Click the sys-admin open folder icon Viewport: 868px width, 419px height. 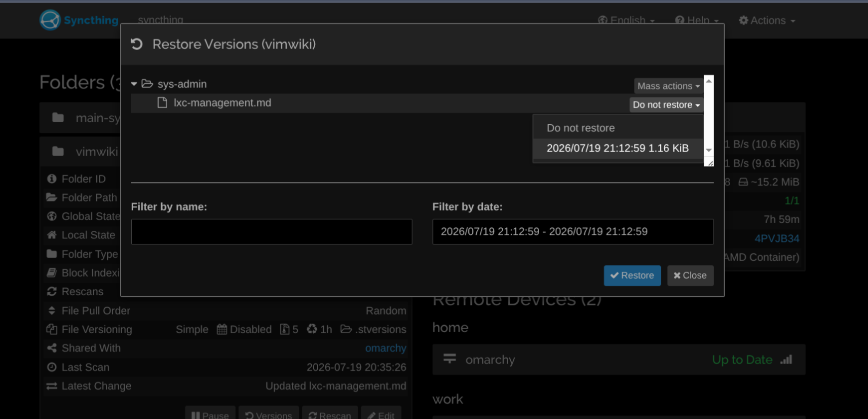click(147, 84)
